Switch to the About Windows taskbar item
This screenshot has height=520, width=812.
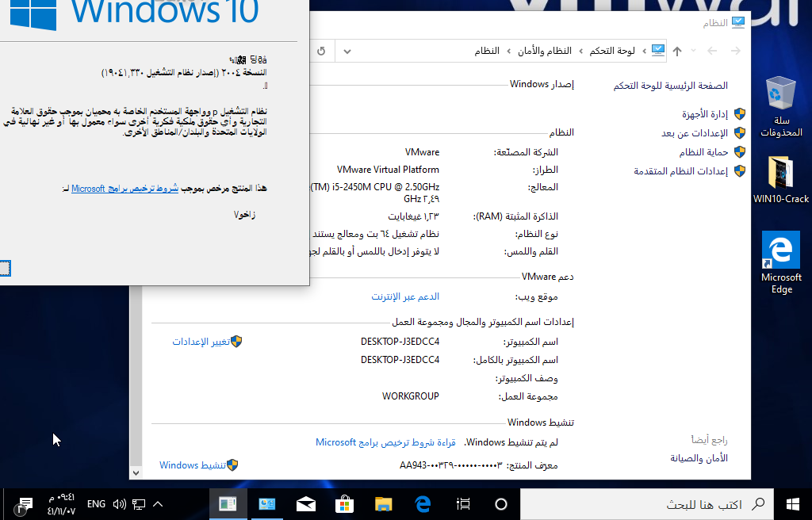(228, 504)
